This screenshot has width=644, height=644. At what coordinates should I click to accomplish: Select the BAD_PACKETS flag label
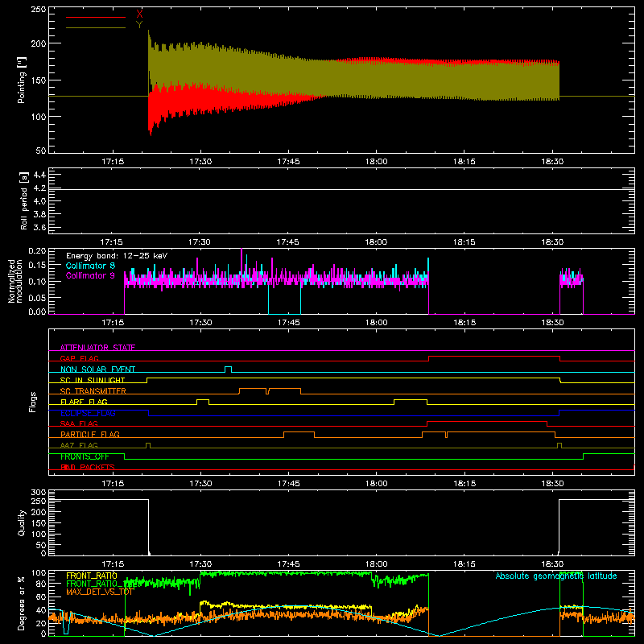[x=88, y=467]
